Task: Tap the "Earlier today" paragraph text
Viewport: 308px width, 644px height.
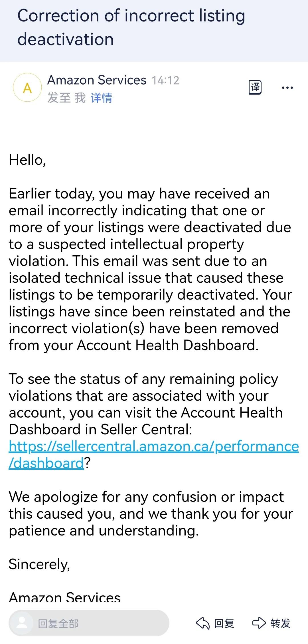Action: pos(151,269)
